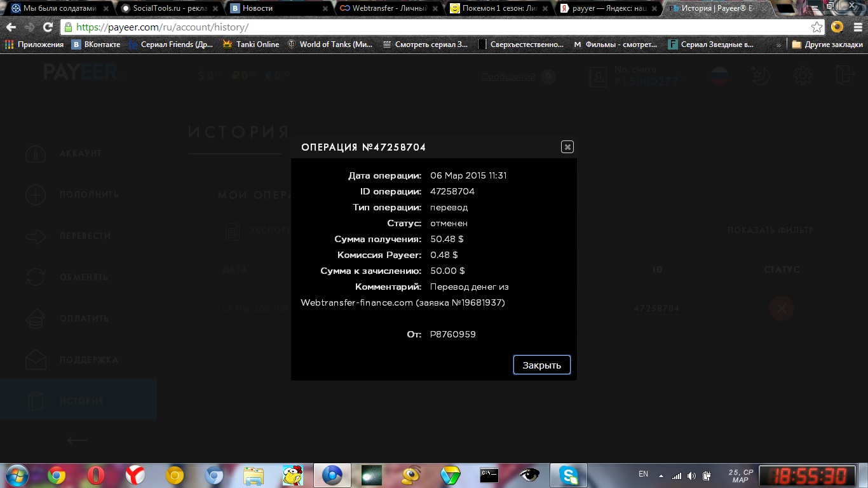Click the Payeer logout door icon
This screenshot has width=868, height=488.
[844, 76]
